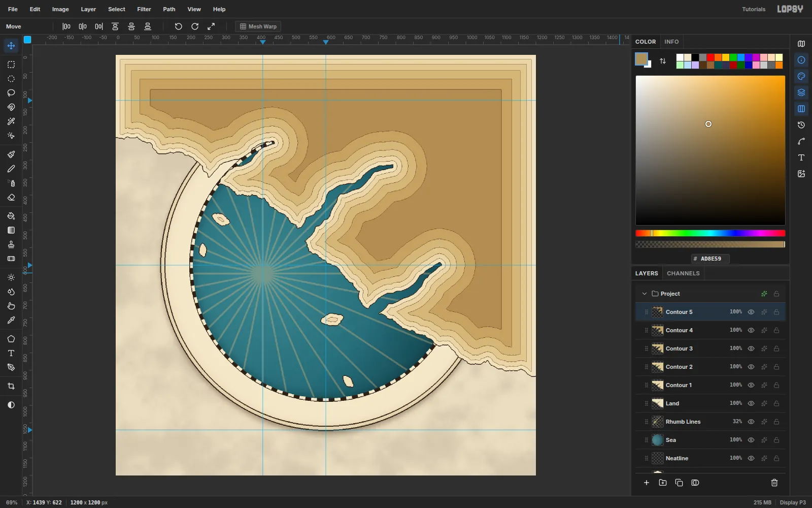Click the hex color input field
Image resolution: width=812 pixels, height=508 pixels.
[710, 259]
